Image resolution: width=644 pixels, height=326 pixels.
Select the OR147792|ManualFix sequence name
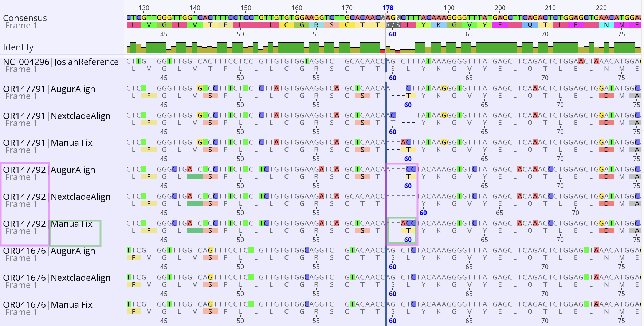pyautogui.click(x=48, y=224)
